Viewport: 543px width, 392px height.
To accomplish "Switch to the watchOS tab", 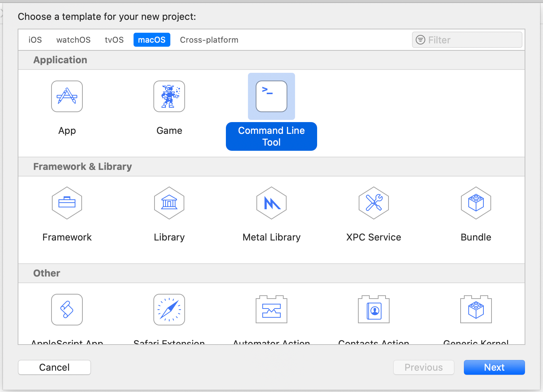I will (74, 40).
